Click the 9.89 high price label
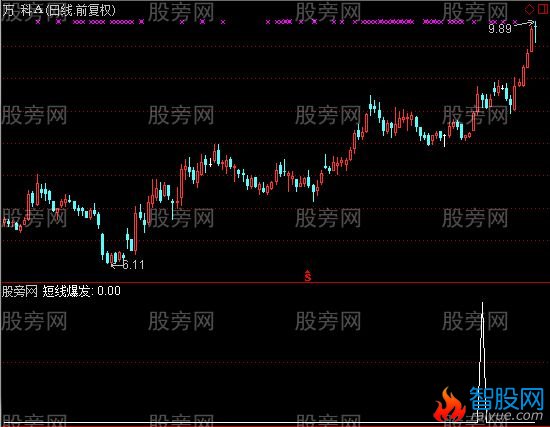The height and width of the screenshot is (427, 550). [x=500, y=29]
